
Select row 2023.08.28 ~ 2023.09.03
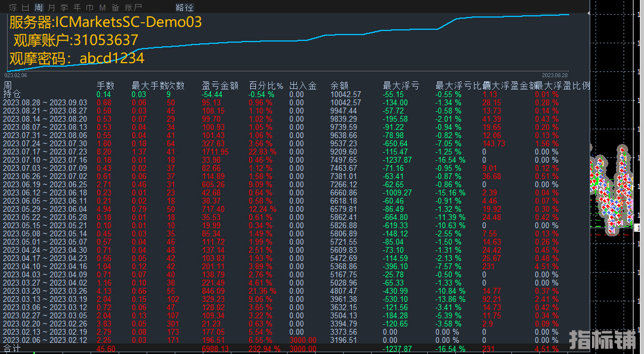click(x=45, y=103)
